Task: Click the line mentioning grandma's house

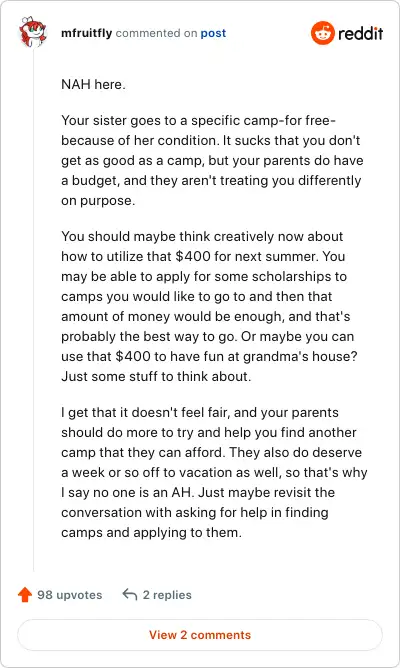Action: click(x=209, y=357)
